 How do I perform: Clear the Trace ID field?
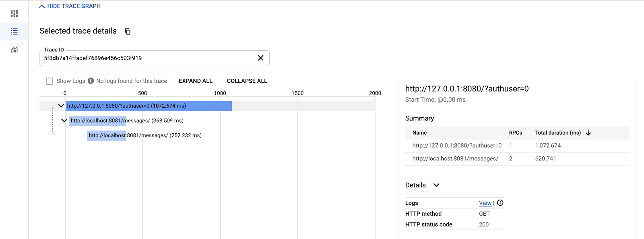point(260,58)
